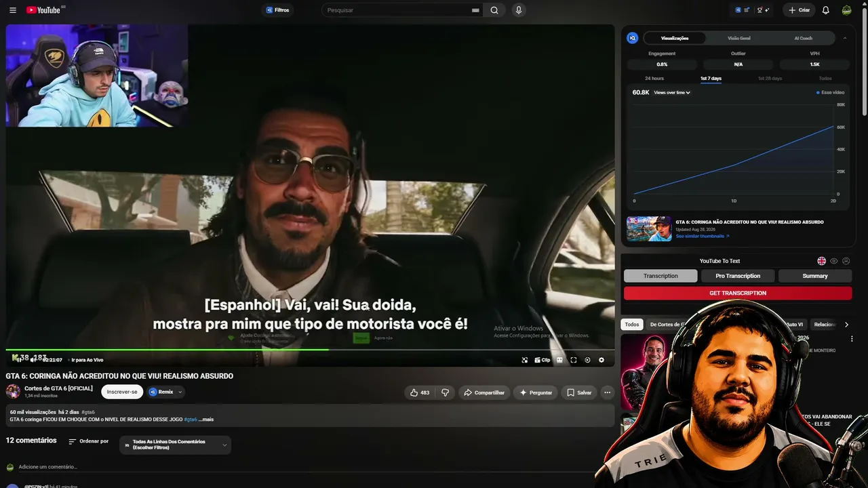Screen dimensions: 868x488
Task: Click the Inscrever-se subscribe button
Action: pos(122,392)
